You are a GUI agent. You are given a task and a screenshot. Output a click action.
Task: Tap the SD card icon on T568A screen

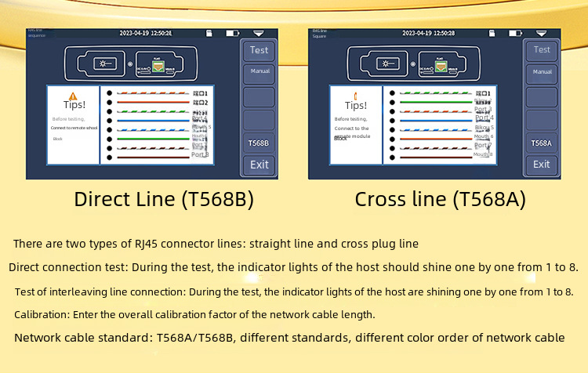point(492,34)
